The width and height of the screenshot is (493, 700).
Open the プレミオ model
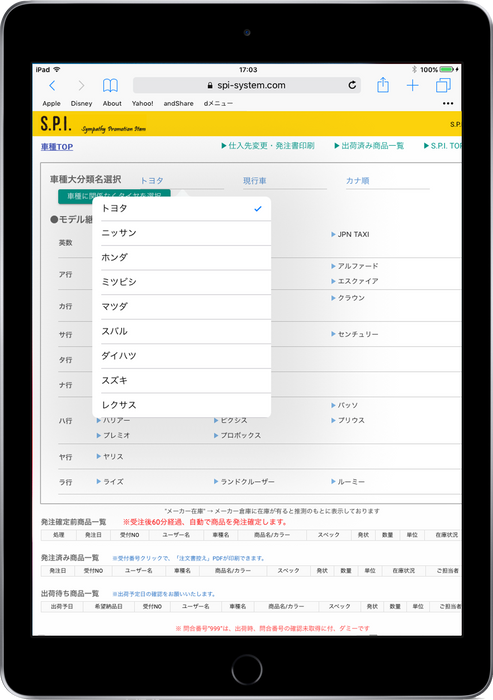click(113, 435)
